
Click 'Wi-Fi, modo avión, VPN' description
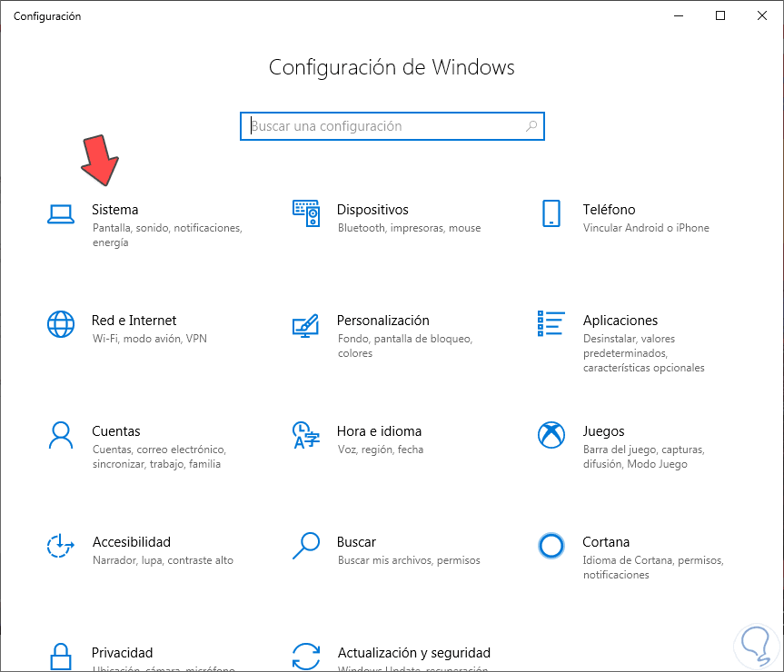point(150,339)
